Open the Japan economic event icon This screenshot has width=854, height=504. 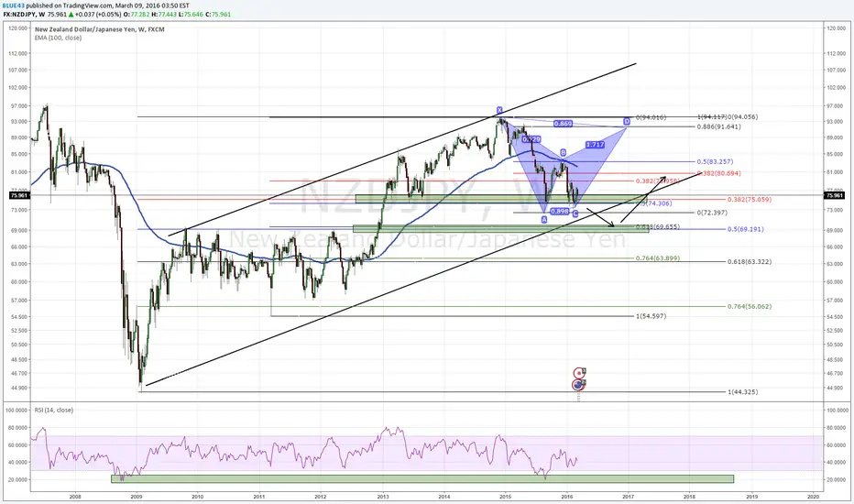pyautogui.click(x=579, y=373)
